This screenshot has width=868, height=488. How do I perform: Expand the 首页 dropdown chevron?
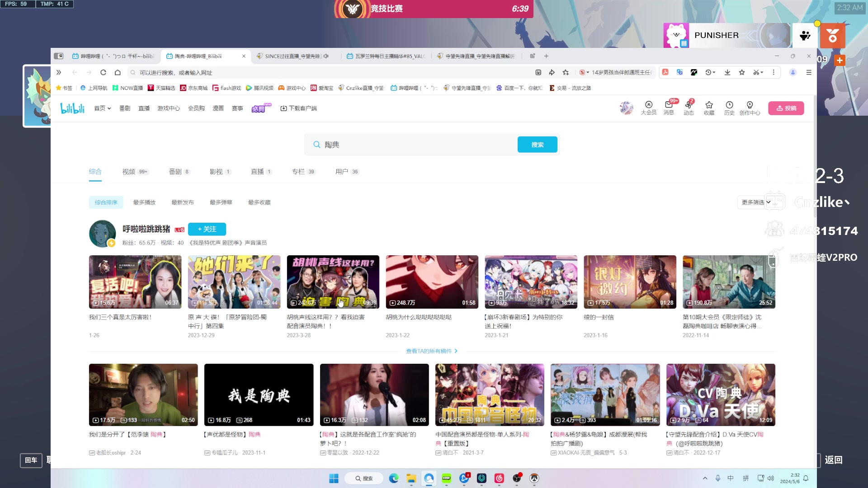click(109, 108)
